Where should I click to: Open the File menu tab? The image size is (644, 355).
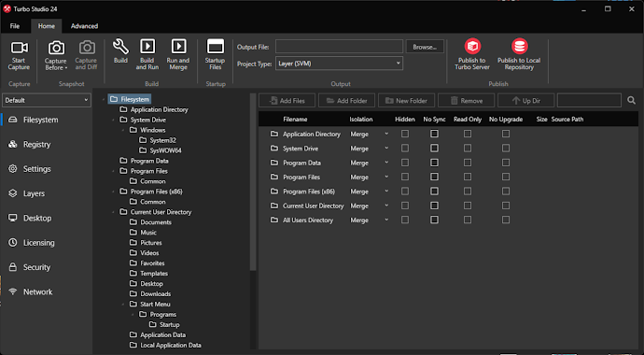(15, 26)
